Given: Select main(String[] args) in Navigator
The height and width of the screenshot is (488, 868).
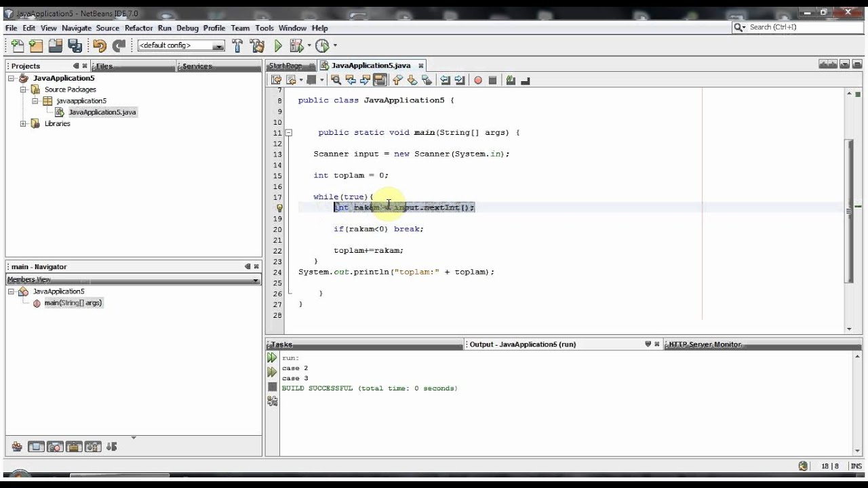Looking at the screenshot, I should click(73, 303).
